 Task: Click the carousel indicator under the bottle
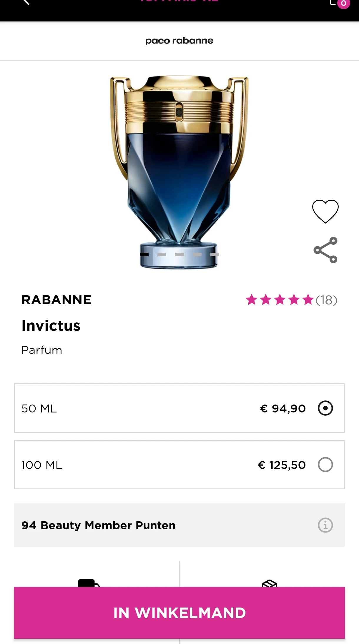coord(179,254)
